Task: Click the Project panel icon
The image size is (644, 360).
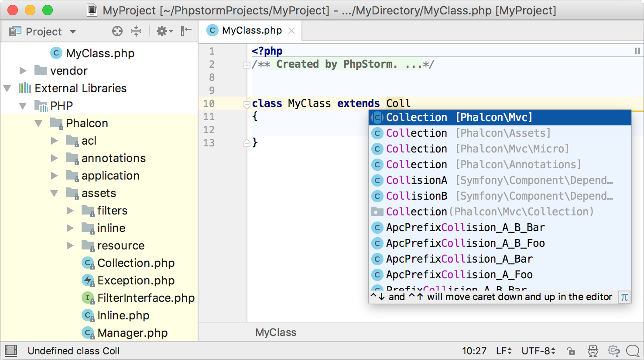Action: [x=15, y=31]
